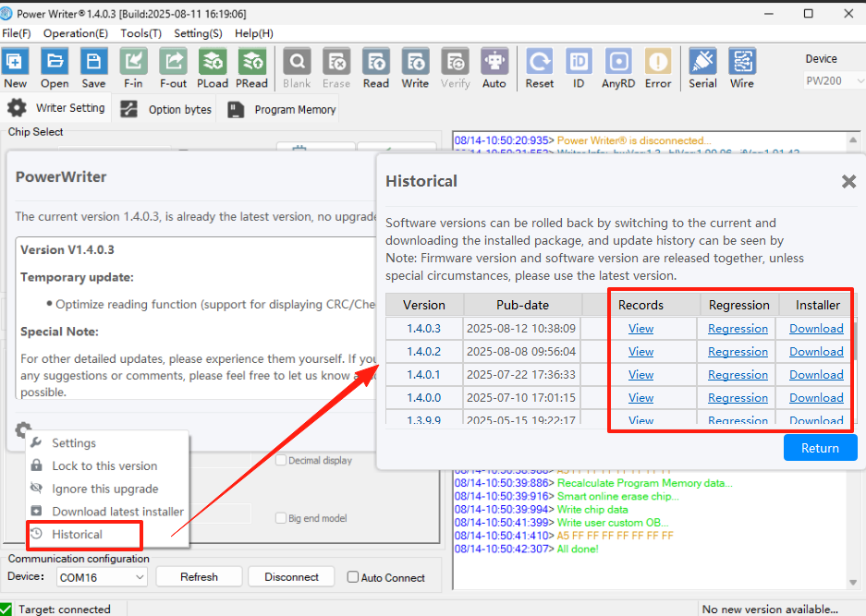Read chip ID with the ID icon
This screenshot has height=616, width=866.
click(579, 68)
